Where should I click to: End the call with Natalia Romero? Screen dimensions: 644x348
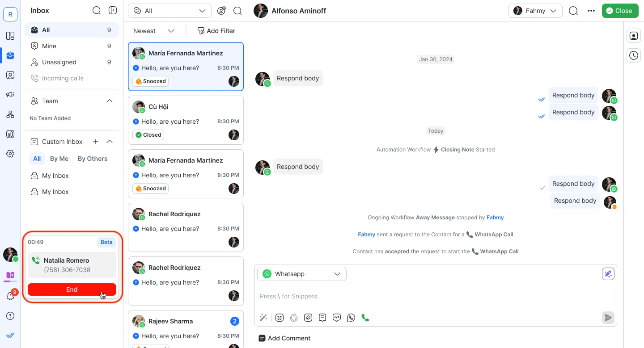tap(72, 289)
